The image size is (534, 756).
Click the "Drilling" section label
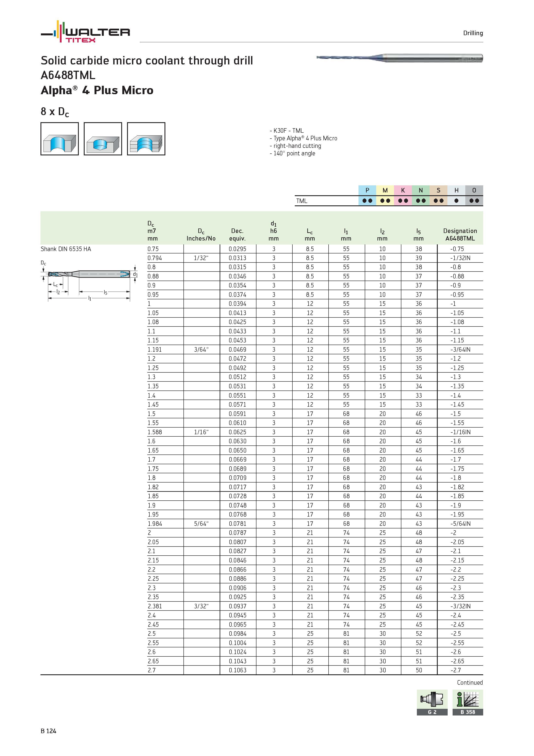point(473,33)
